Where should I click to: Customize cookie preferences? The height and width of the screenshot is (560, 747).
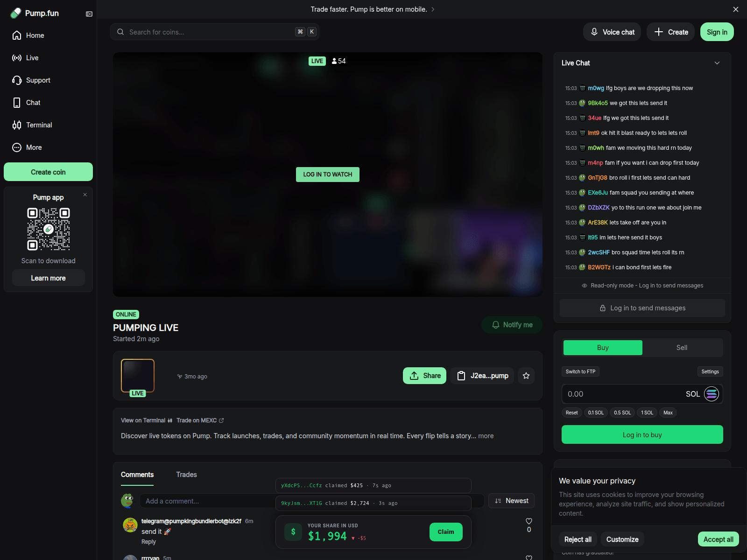(622, 539)
